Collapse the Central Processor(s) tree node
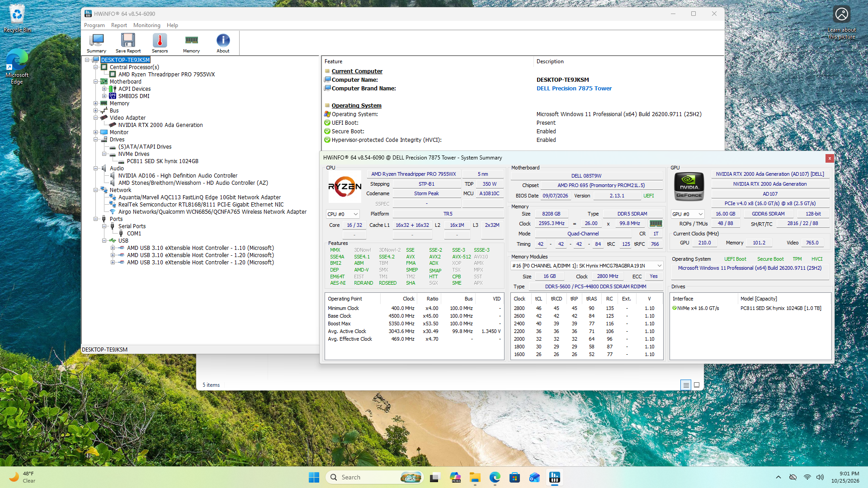Viewport: 868px width, 488px height. click(x=96, y=67)
